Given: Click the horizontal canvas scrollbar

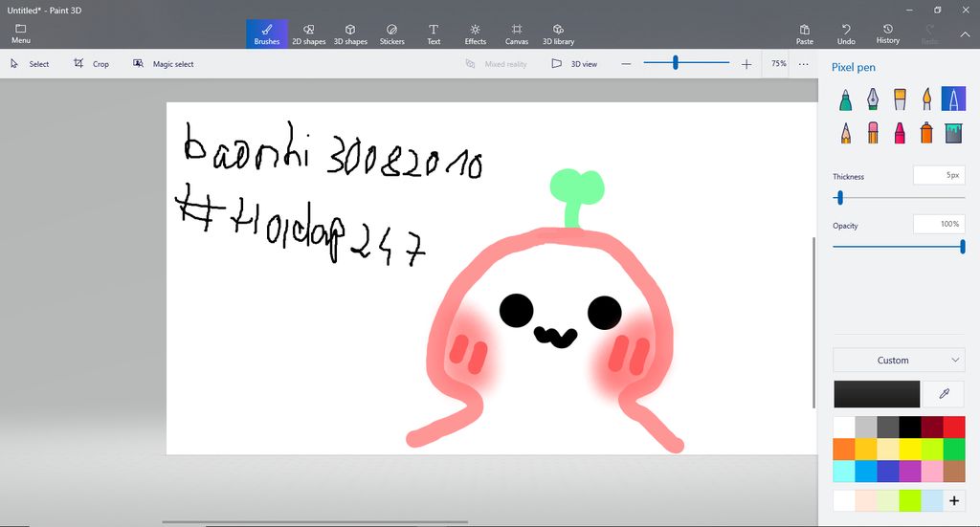Looking at the screenshot, I should (x=315, y=522).
